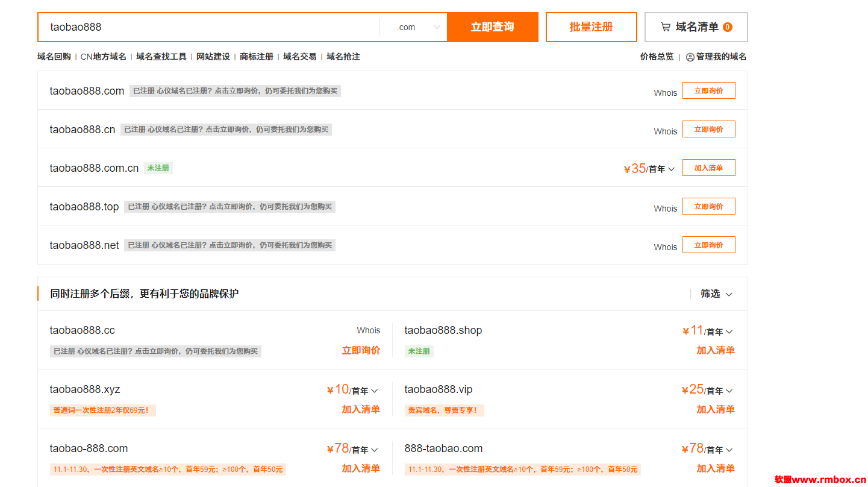Click the 同时注册多个后缀 section heading
The height and width of the screenshot is (487, 868).
point(144,294)
